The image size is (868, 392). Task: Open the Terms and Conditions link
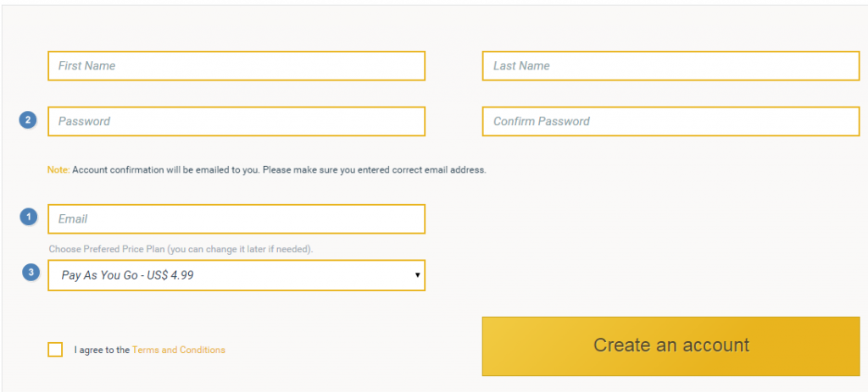[179, 350]
